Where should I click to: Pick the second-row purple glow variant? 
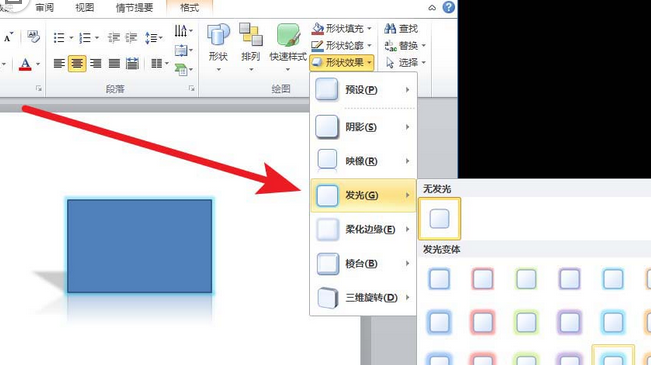pyautogui.click(x=570, y=322)
